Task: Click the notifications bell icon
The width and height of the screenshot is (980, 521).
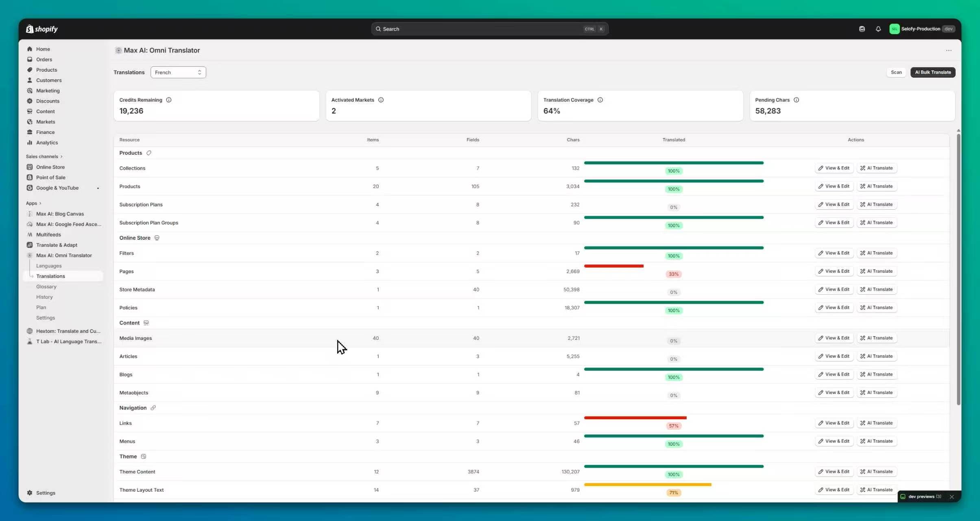Action: (x=878, y=29)
